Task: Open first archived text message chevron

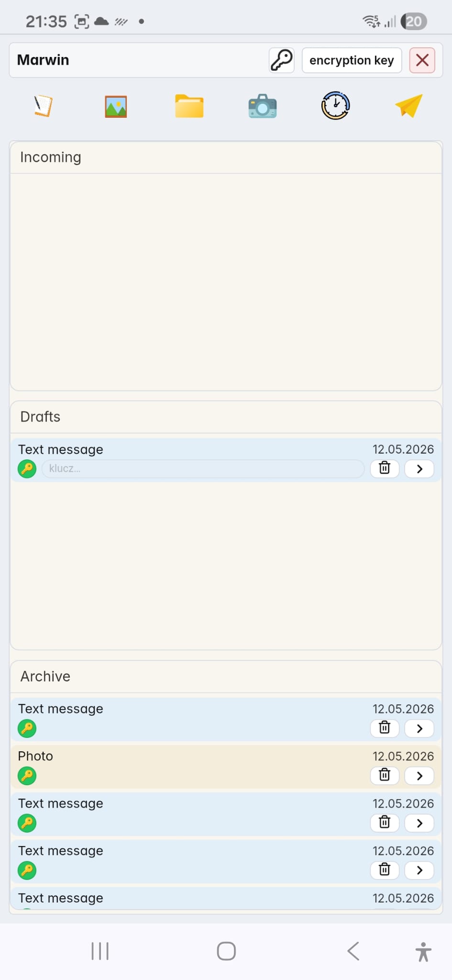Action: (419, 728)
